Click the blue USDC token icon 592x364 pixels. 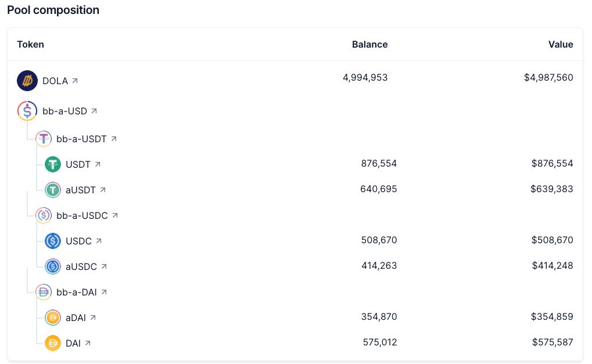pyautogui.click(x=53, y=241)
